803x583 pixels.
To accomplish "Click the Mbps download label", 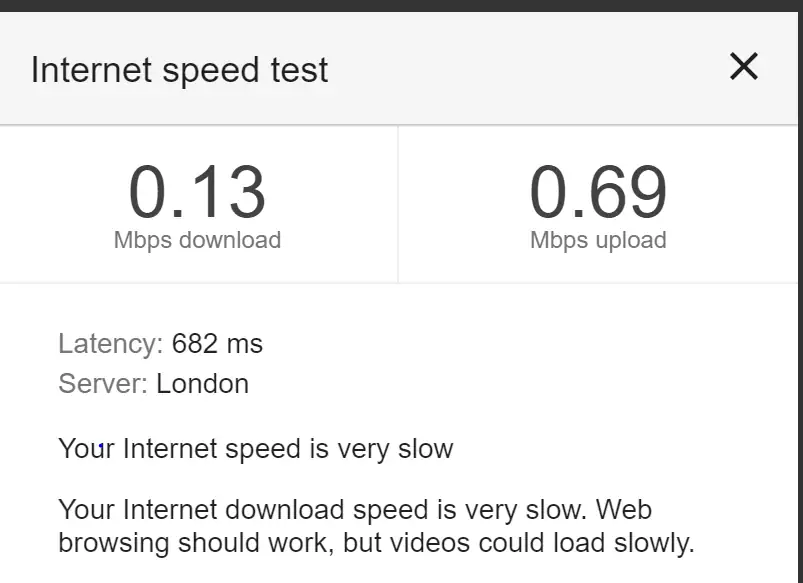I will (x=198, y=240).
